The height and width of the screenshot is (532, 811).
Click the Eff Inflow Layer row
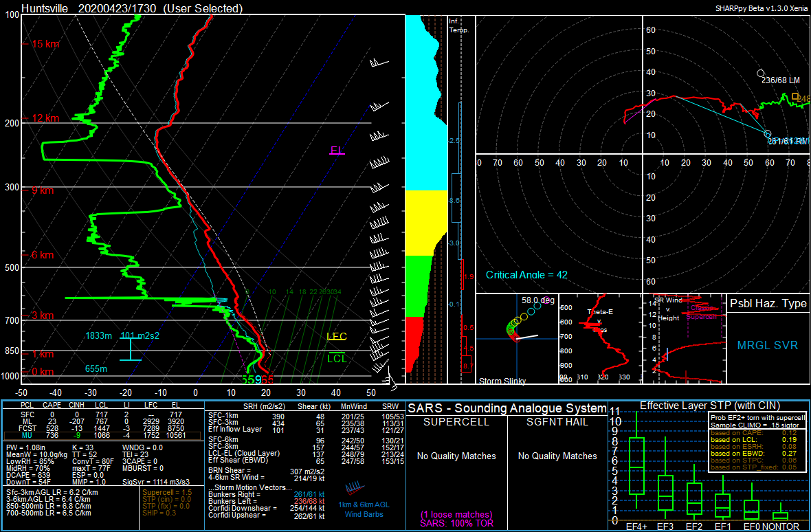click(x=305, y=429)
